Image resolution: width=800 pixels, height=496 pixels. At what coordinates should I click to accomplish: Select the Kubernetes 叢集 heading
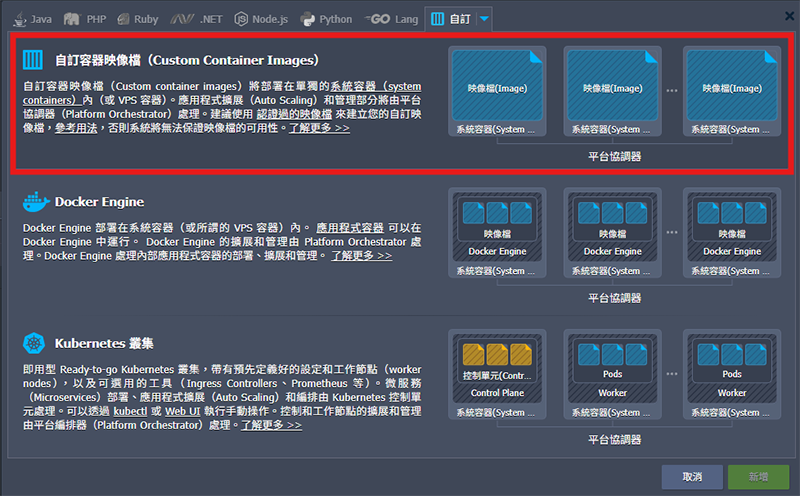(104, 343)
